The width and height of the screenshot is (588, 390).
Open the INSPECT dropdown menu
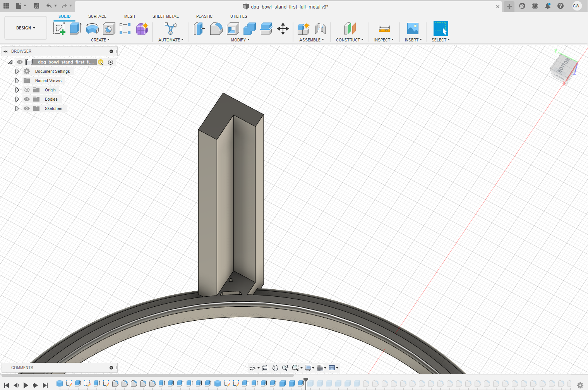pyautogui.click(x=384, y=40)
